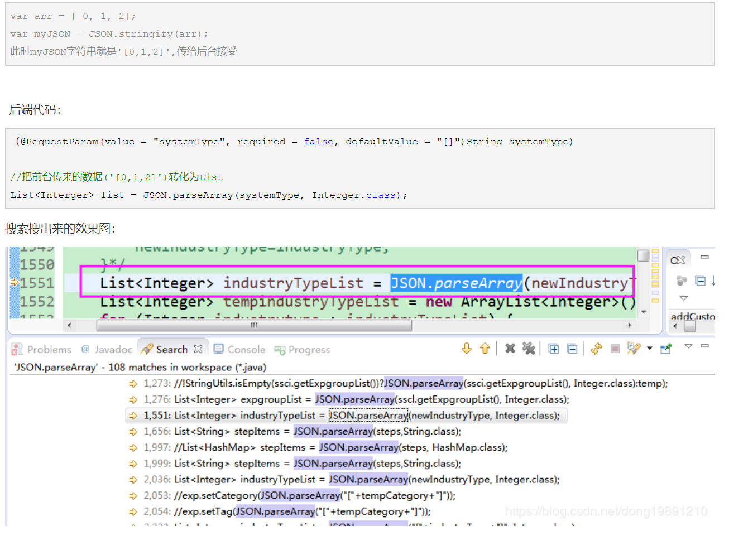Click match arrow icon for line 2,036
Screen dimensions: 729x560
pos(133,480)
